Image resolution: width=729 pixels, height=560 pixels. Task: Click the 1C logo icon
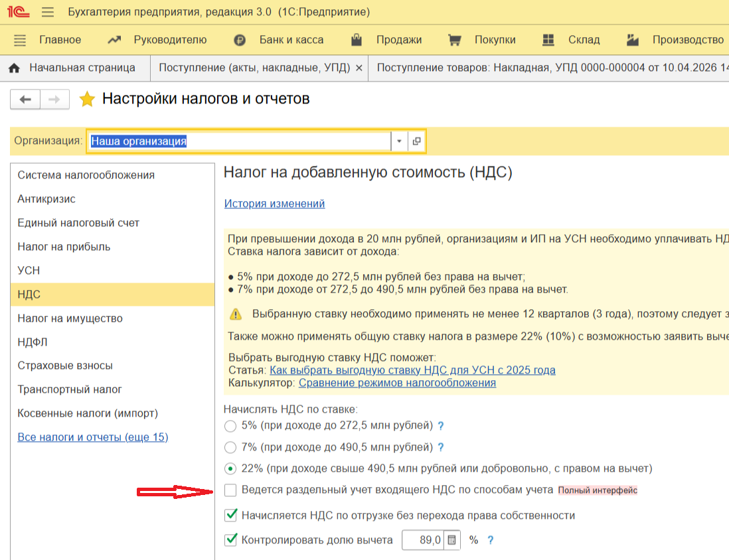(x=19, y=12)
